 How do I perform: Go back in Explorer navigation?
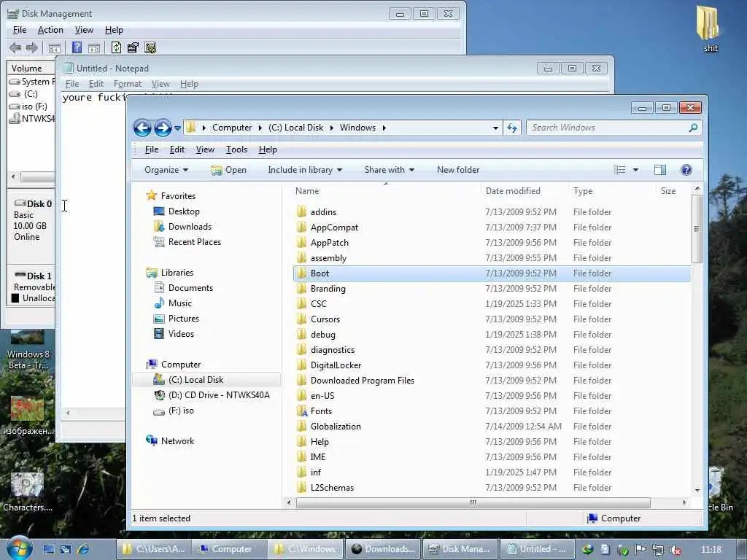point(142,128)
